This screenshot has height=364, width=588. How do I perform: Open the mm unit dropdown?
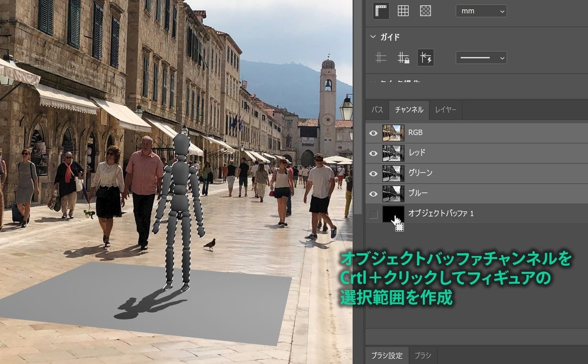point(481,11)
